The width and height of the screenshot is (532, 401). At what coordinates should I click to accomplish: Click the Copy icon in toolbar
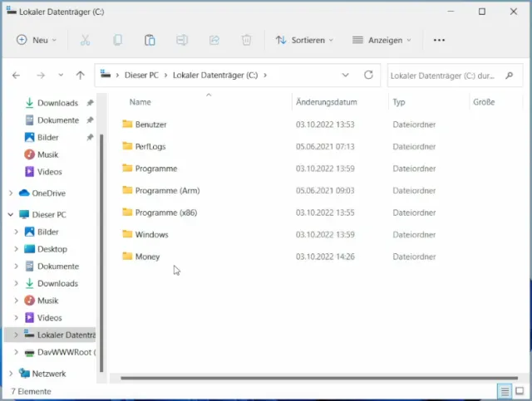click(x=117, y=40)
